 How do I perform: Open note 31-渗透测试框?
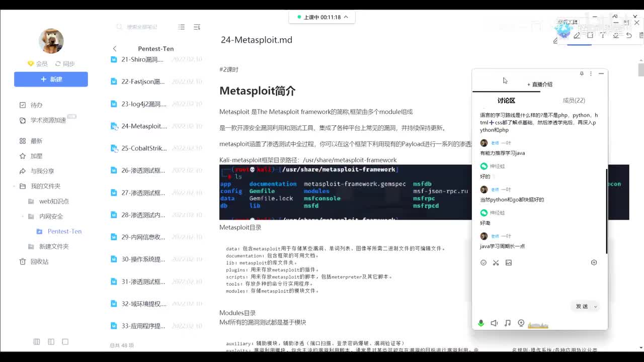pyautogui.click(x=156, y=282)
